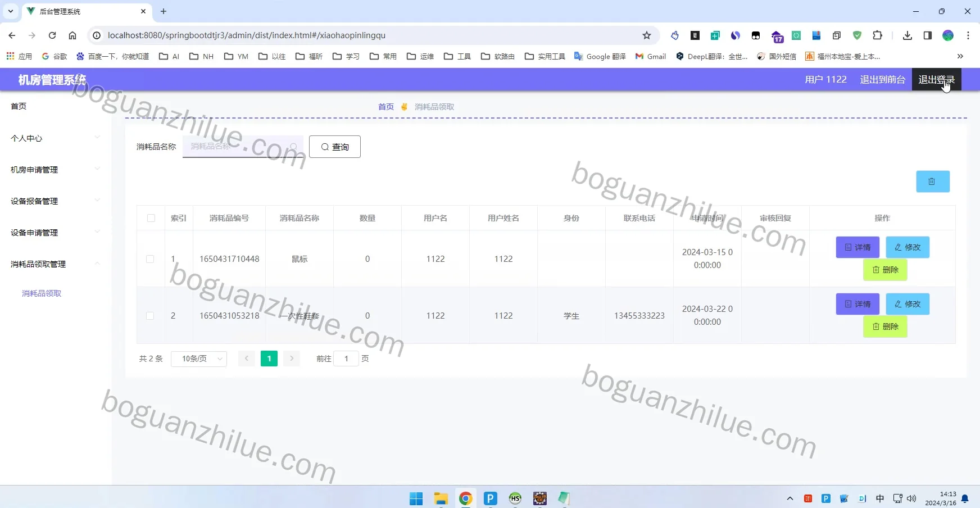Click 删除 for the 鼠标 row

tap(885, 270)
